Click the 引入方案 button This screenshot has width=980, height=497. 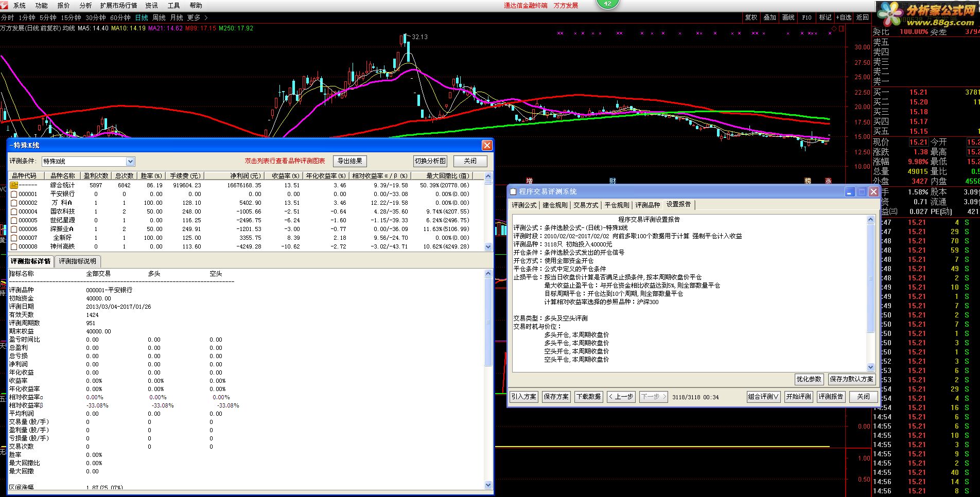524,397
